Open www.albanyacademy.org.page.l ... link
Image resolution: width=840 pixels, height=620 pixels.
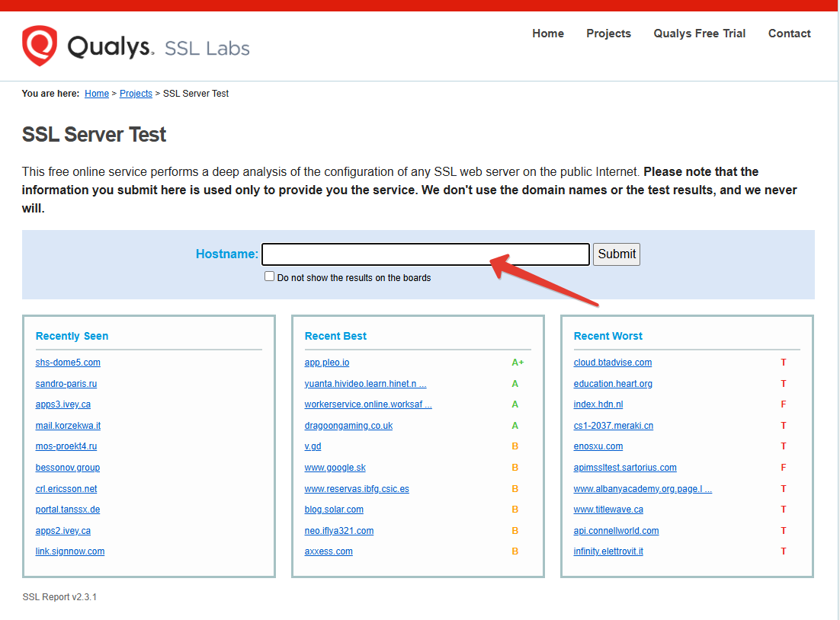coord(643,489)
